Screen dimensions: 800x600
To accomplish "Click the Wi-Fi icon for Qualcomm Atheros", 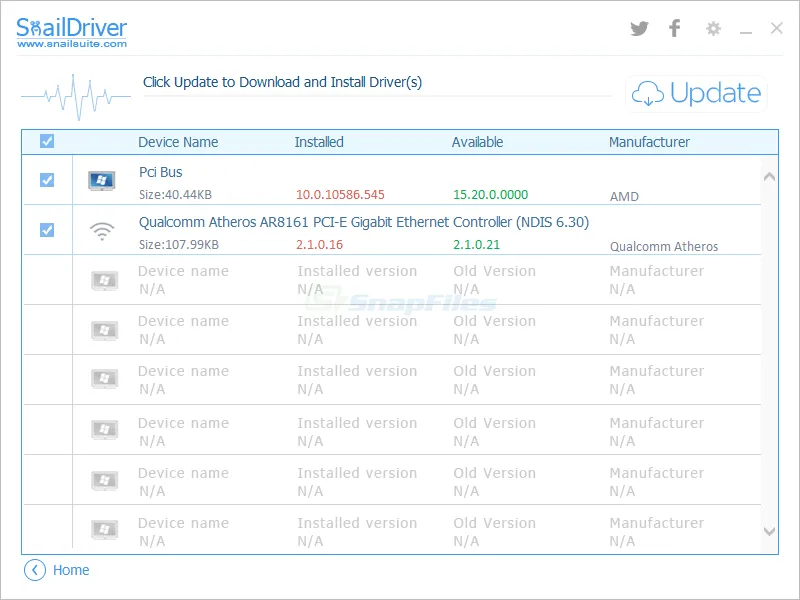I will coord(102,231).
